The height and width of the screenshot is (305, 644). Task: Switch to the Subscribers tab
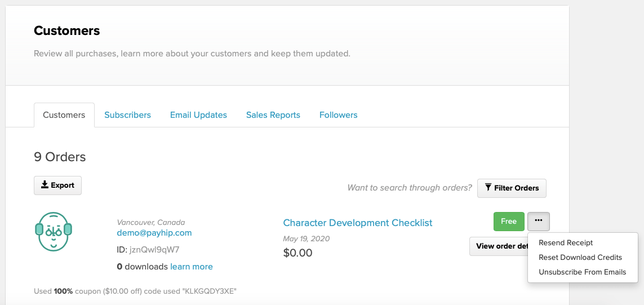[x=127, y=115]
